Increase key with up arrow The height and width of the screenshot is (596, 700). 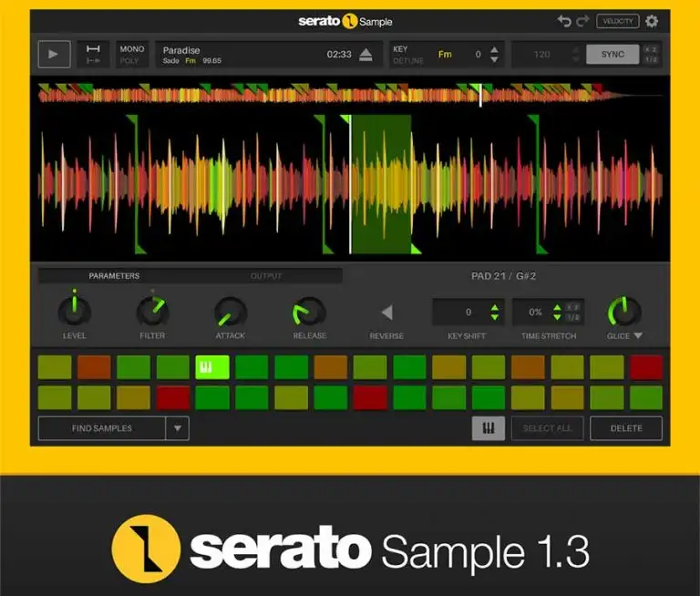click(494, 49)
